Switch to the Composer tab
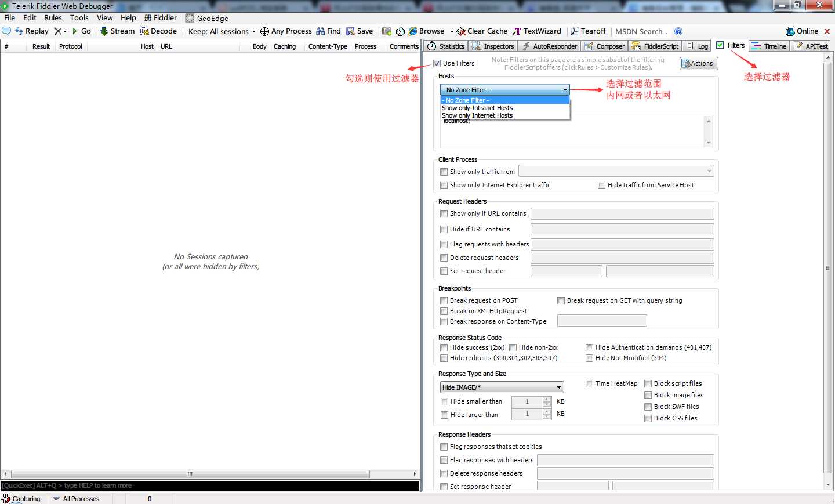Image resolution: width=835 pixels, height=504 pixels. coord(604,46)
